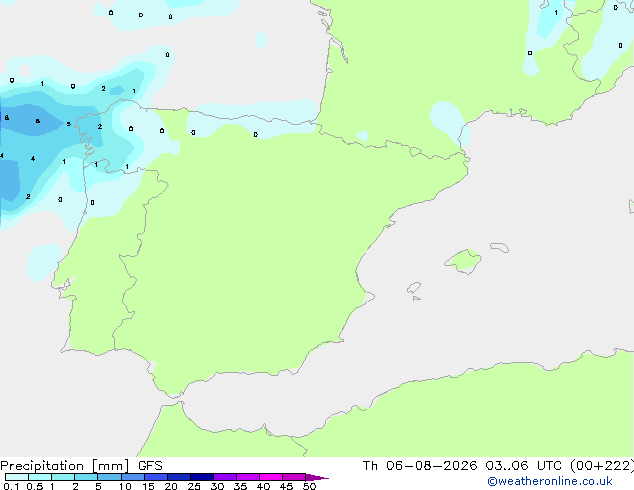
Task: Select the 5–10 mm legend color swatch
Action: 109,477
